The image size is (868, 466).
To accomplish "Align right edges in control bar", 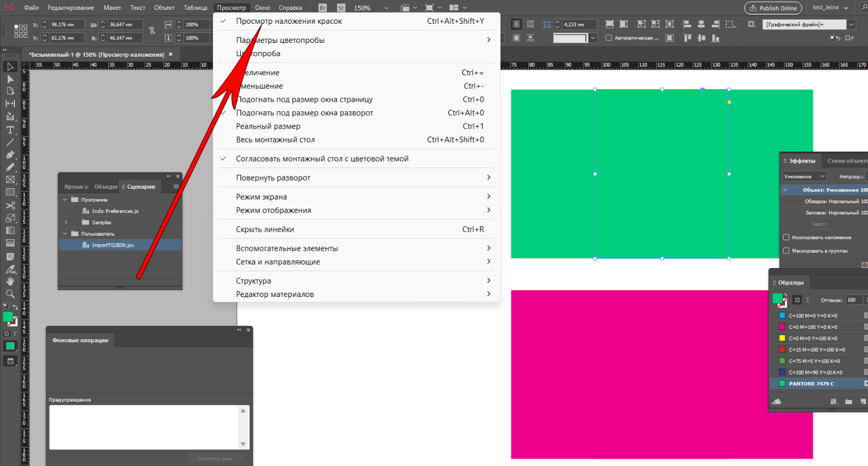I will pos(716,24).
